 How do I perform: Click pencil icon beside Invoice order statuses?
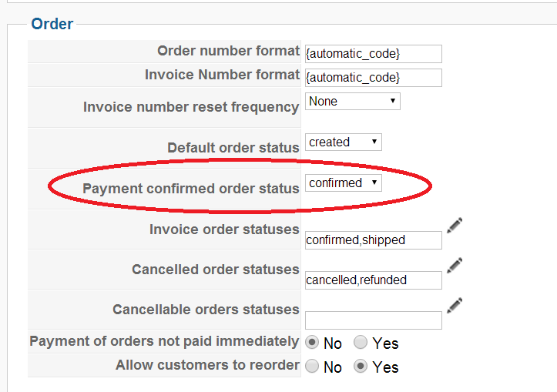coord(455,225)
